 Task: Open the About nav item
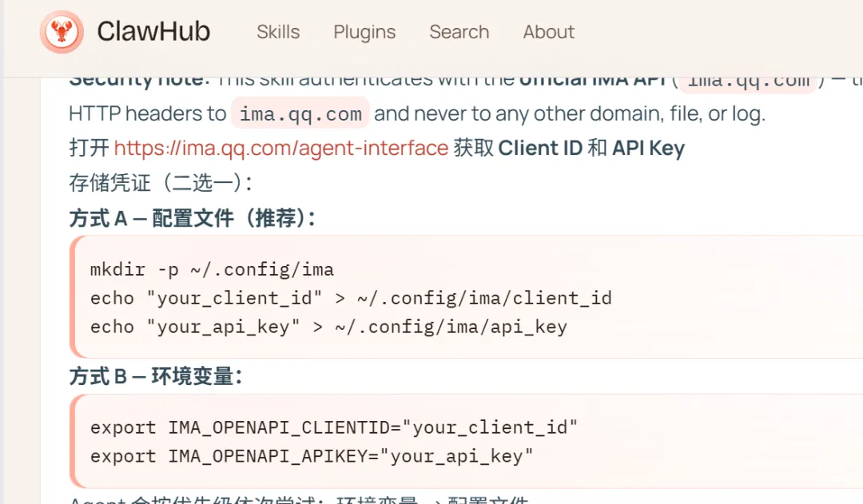[549, 32]
